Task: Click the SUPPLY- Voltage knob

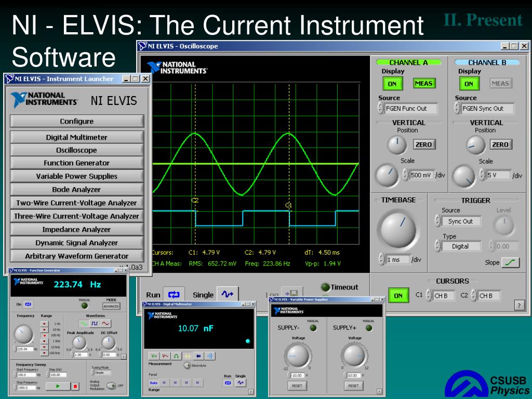Action: tap(298, 355)
